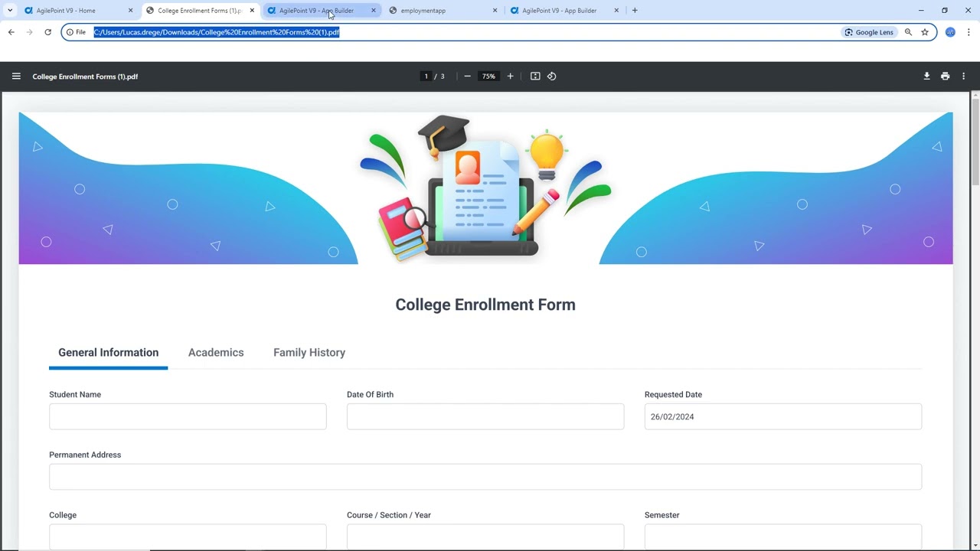Click the 75% zoom level field
980x551 pixels.
pos(488,77)
